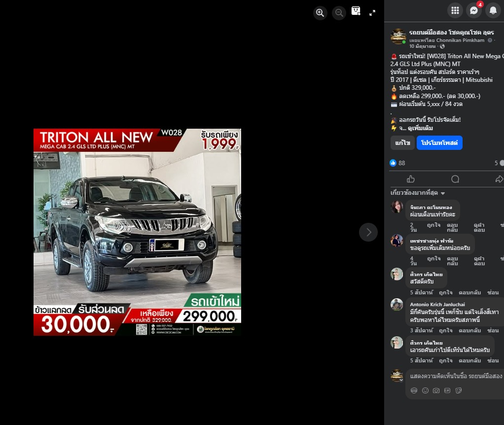Reply to the comment ผ่อนเดือนเท่ารัยคะ
Viewport: 504px width, 425px height.
(452, 227)
